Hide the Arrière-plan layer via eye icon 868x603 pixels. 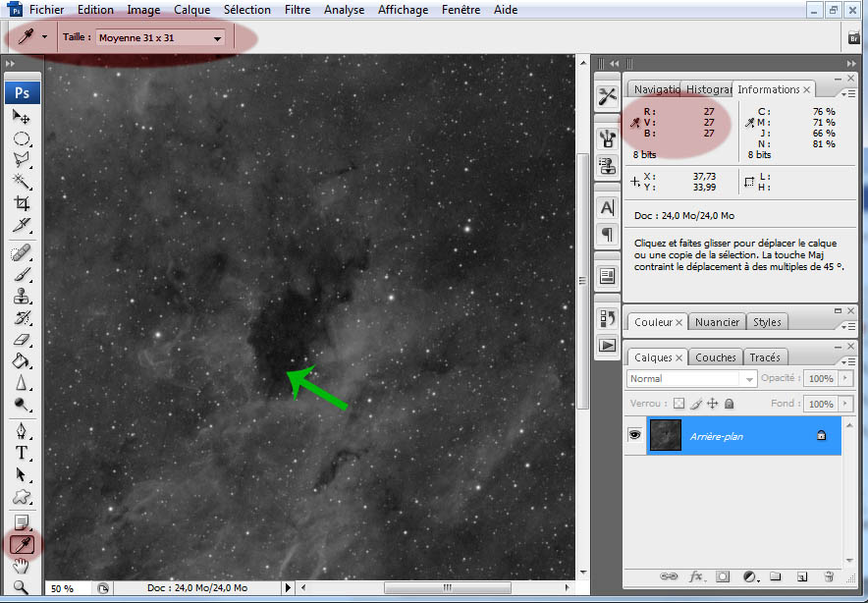coord(635,435)
